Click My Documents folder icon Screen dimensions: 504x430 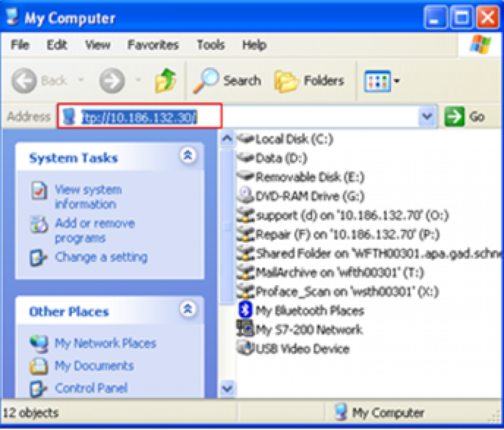(39, 366)
